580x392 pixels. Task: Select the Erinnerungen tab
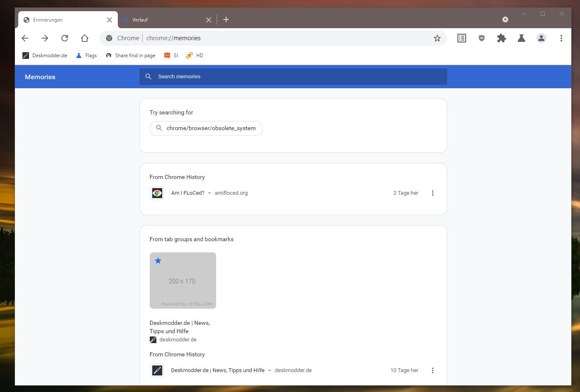[x=68, y=20]
